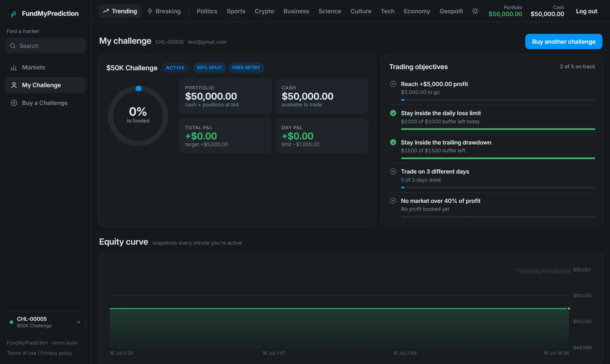
Task: Click '$5,000.00 to go' text
Action: click(x=420, y=92)
